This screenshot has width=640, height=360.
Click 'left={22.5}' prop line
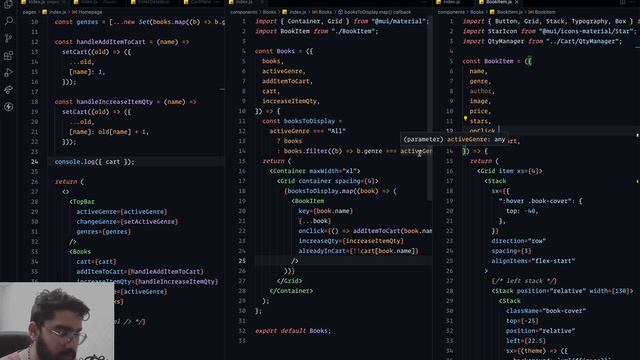click(526, 341)
